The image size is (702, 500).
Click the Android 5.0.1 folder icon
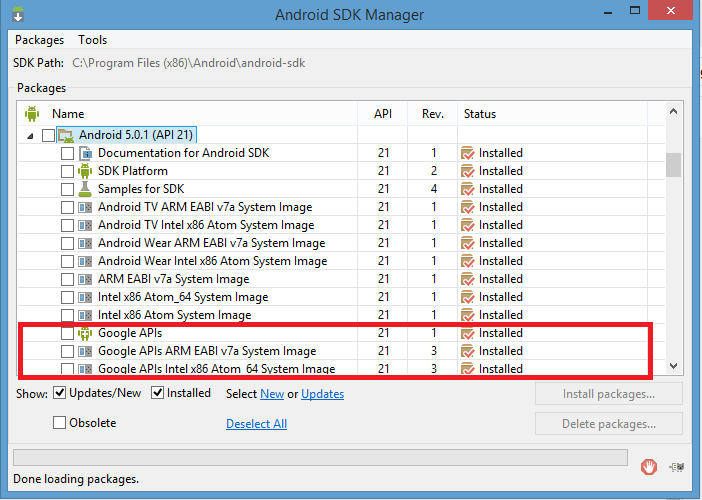[66, 135]
